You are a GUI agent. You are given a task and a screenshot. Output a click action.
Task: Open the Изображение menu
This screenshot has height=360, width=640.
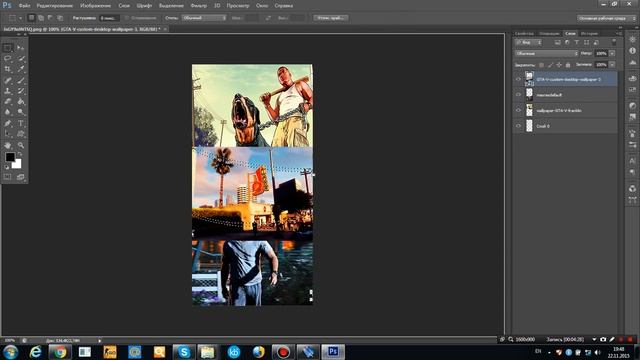click(x=96, y=6)
